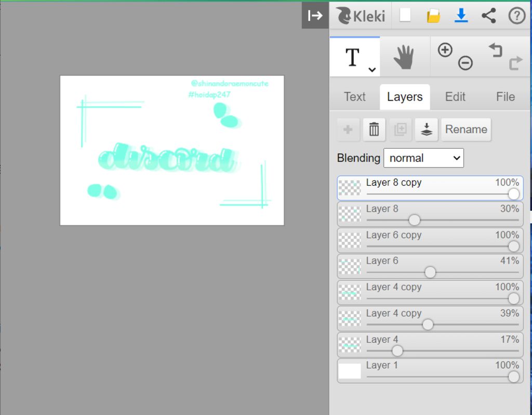532x415 pixels.
Task: Click the #hoidap247 text on canvas
Action: pos(209,95)
